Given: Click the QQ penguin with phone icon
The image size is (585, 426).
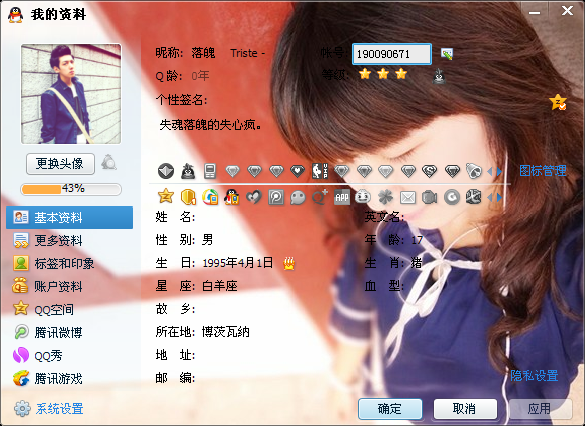Looking at the screenshot, I should click(232, 197).
